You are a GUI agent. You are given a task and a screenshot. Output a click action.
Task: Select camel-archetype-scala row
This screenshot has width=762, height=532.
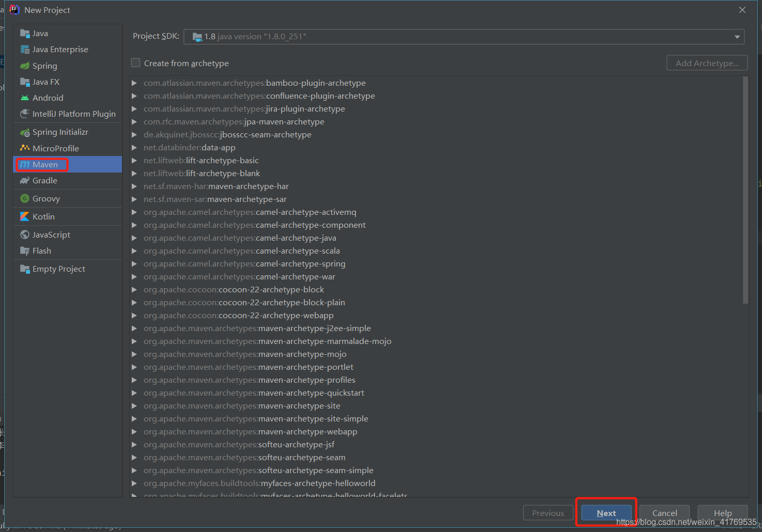point(436,251)
